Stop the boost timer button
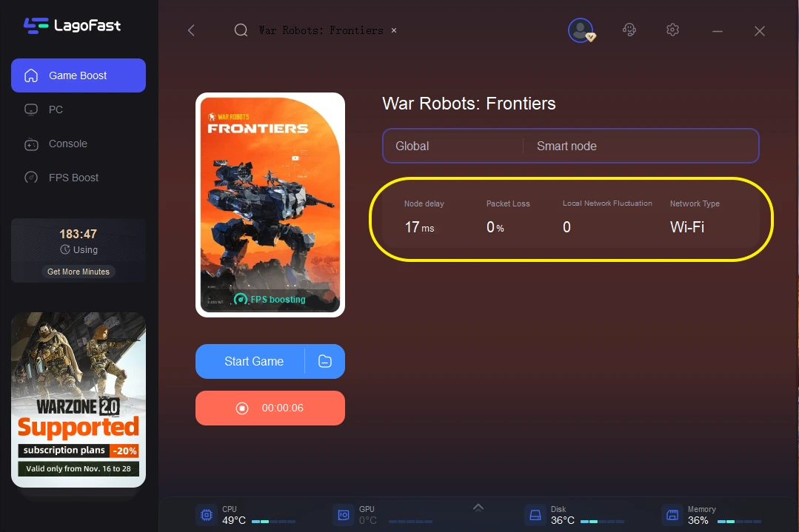Screen dimensions: 799x532 pyautogui.click(x=270, y=408)
